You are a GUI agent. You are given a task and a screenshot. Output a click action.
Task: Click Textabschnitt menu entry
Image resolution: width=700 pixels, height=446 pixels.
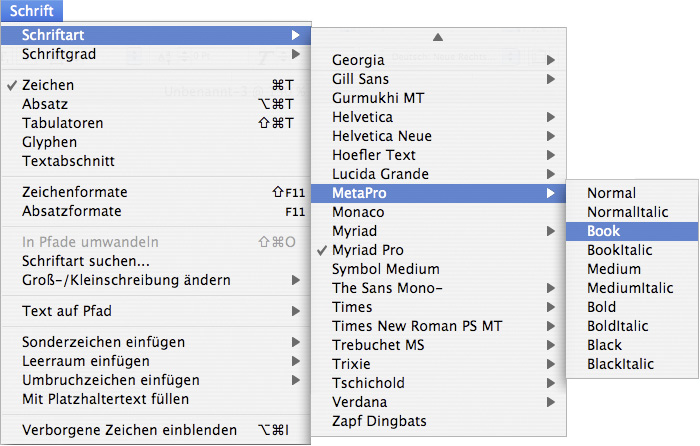tap(156, 161)
